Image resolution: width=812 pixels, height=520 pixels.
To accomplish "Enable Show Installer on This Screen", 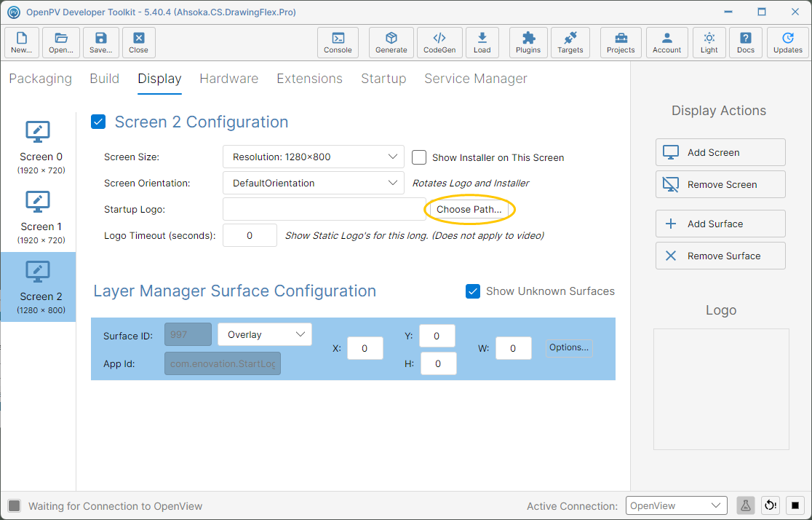I will (x=419, y=157).
